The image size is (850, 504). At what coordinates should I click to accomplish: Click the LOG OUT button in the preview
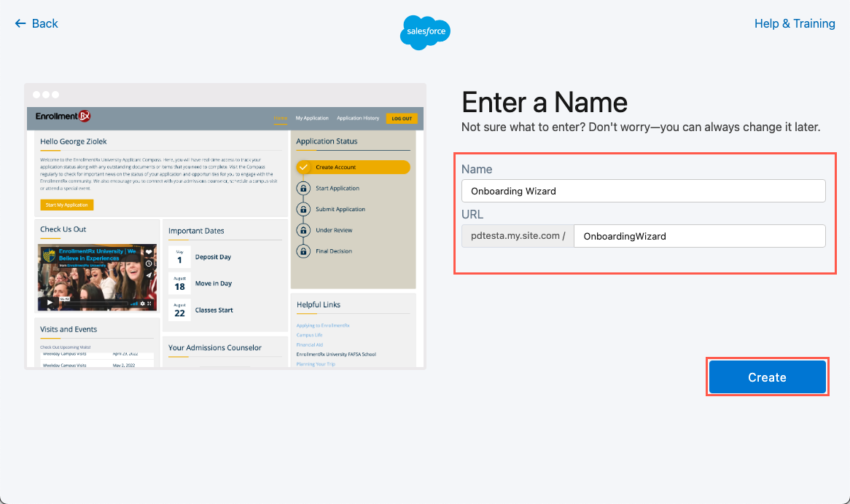pyautogui.click(x=402, y=119)
